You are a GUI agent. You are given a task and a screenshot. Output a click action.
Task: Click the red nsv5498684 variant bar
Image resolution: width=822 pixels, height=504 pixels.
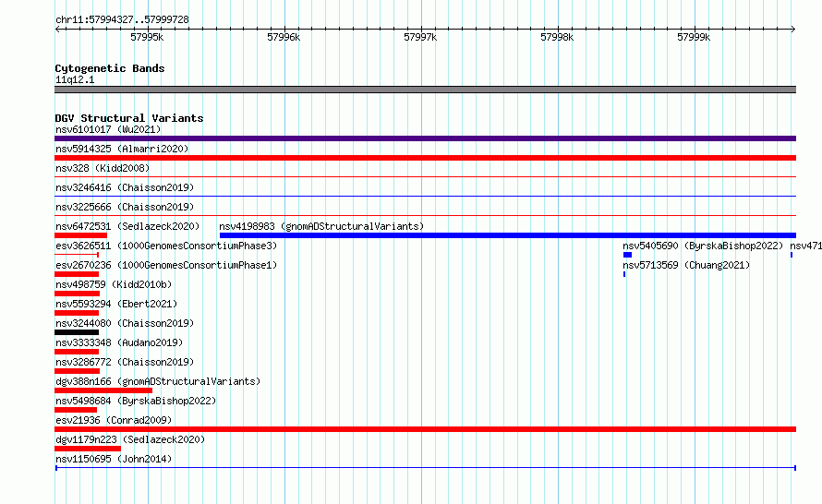(76, 410)
